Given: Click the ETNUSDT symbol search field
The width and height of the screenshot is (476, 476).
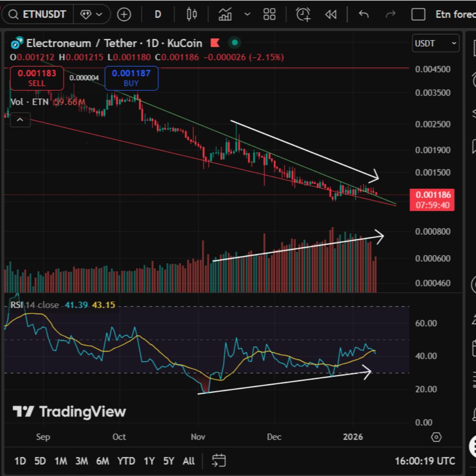Looking at the screenshot, I should [x=37, y=15].
